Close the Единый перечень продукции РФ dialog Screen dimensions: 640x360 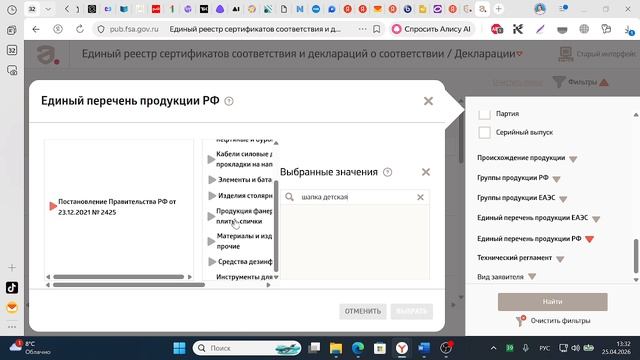pyautogui.click(x=428, y=101)
